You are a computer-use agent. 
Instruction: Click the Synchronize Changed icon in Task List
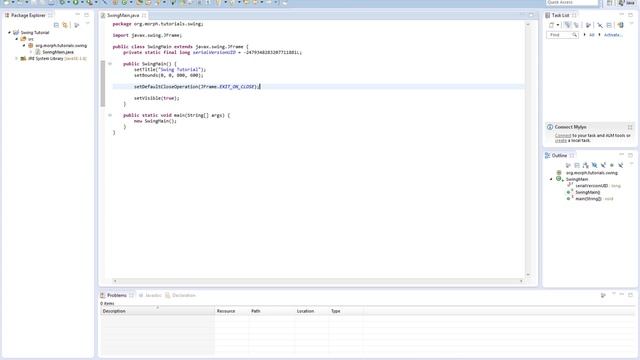(x=620, y=25)
